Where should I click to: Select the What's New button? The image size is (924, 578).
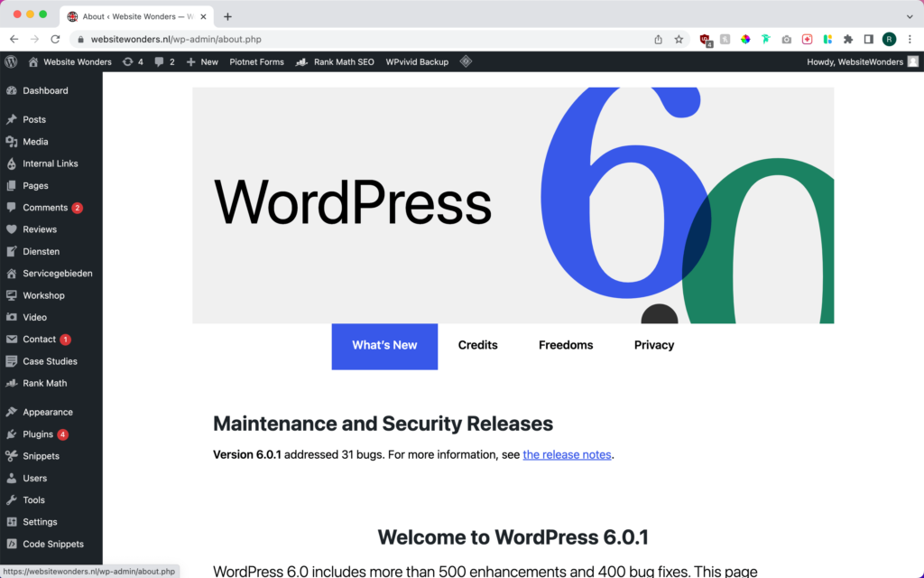[384, 346]
